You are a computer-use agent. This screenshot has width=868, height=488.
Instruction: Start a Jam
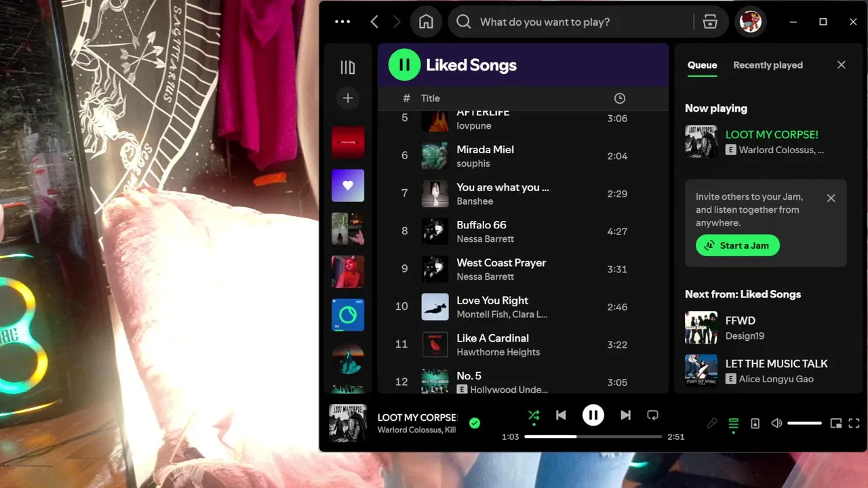[x=738, y=245]
